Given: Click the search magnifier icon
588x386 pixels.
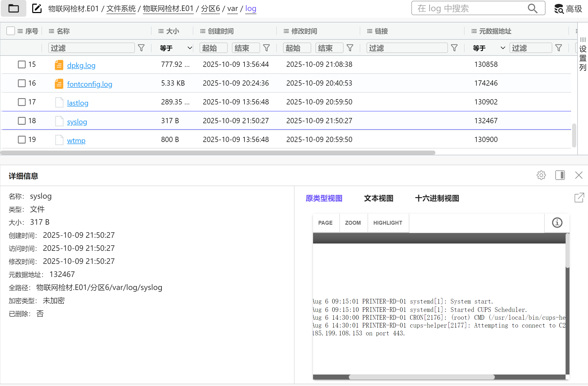Looking at the screenshot, I should pos(532,9).
